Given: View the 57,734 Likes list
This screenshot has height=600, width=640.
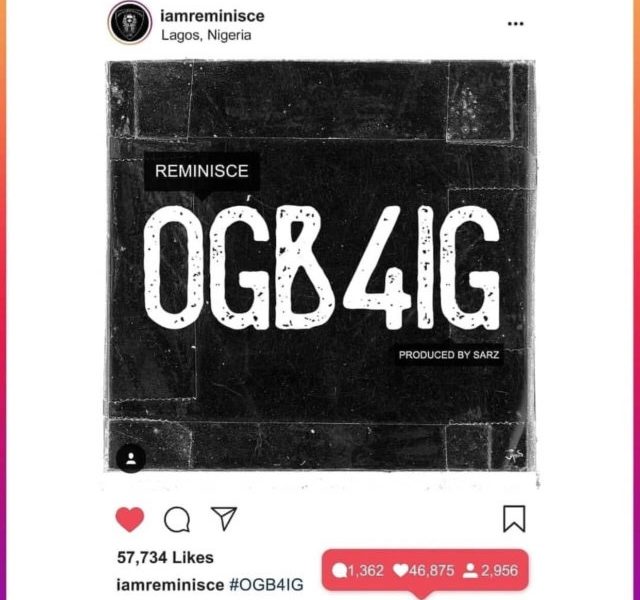Looking at the screenshot, I should pos(165,558).
